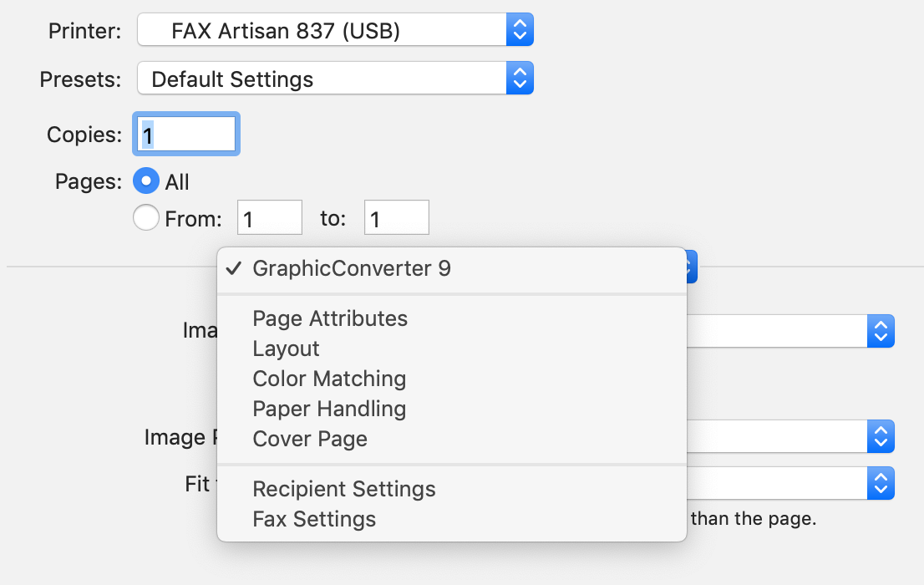Select the From page range radio button

click(x=146, y=219)
